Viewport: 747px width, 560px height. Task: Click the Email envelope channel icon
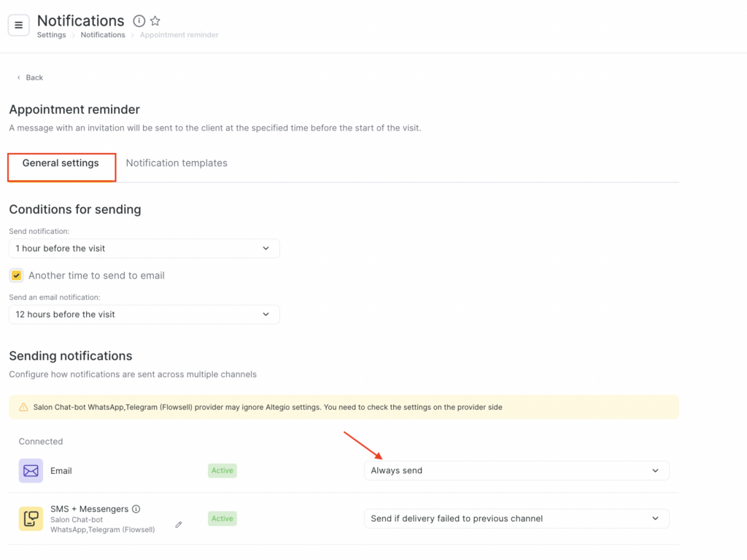(31, 470)
